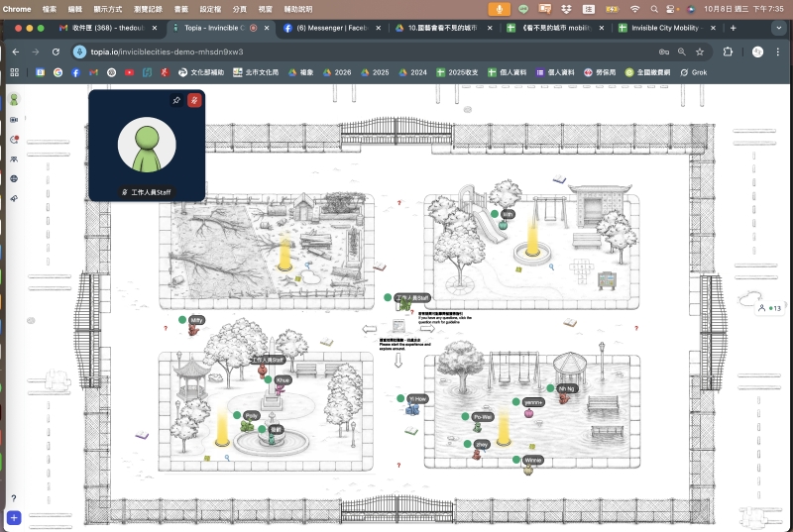The width and height of the screenshot is (793, 532).
Task: Click the globe worlds icon in sidebar
Action: point(14,178)
